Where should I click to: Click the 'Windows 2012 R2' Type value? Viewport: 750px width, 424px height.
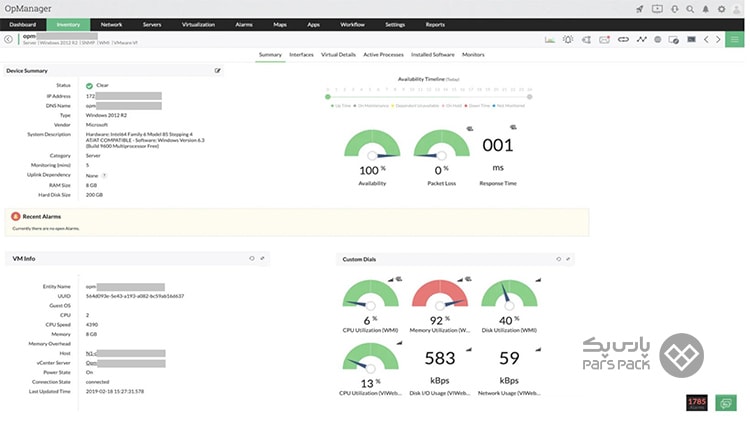pos(106,115)
